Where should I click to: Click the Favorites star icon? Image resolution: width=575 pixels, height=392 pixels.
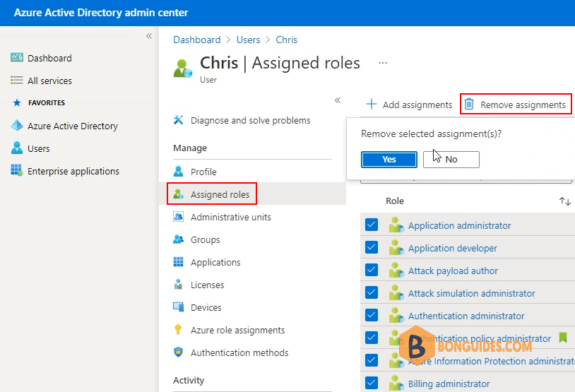pyautogui.click(x=17, y=102)
